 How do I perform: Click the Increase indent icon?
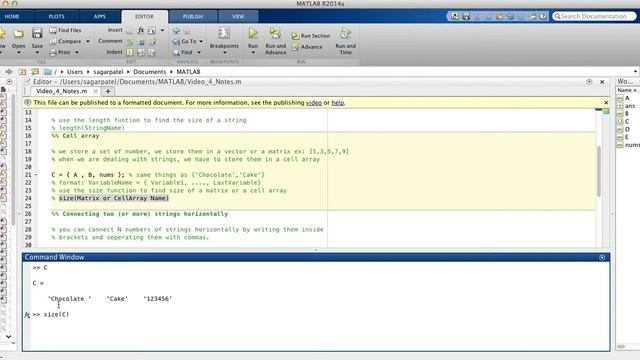[141, 52]
